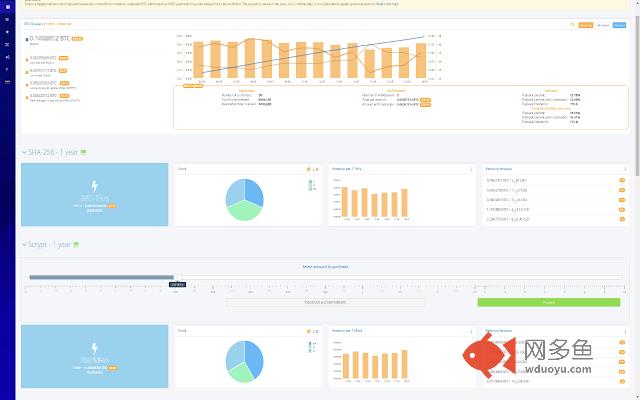Click the green segment of Scrypt pools pie
The image size is (640, 400).
[240, 373]
